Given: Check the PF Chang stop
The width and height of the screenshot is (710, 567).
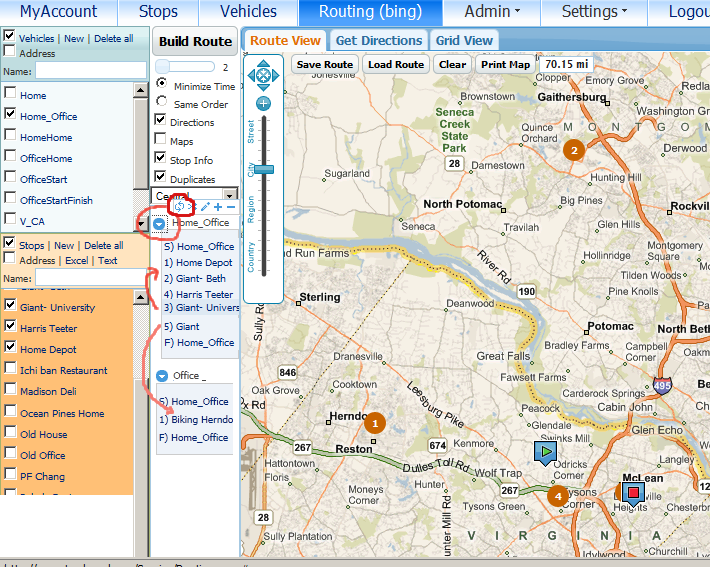Looking at the screenshot, I should click(10, 473).
